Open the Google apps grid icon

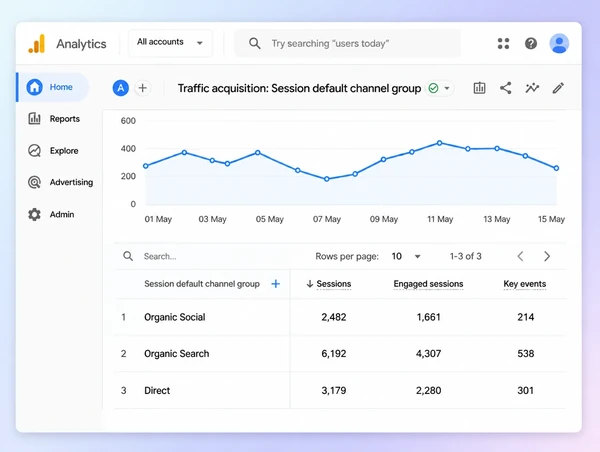503,43
